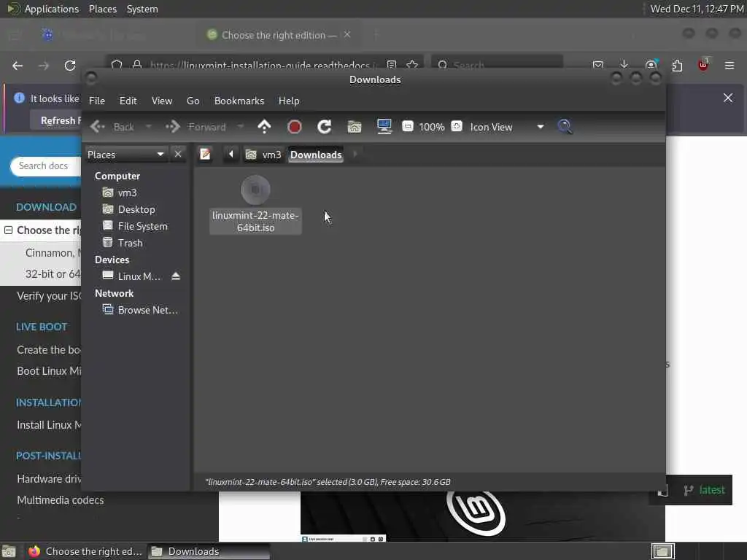Bookmark page with the star icon

(413, 65)
